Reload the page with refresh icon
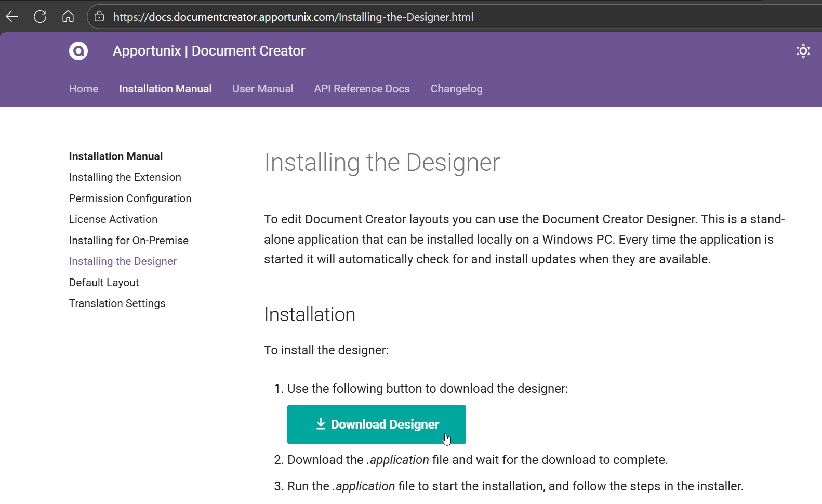The image size is (822, 504). click(x=40, y=17)
